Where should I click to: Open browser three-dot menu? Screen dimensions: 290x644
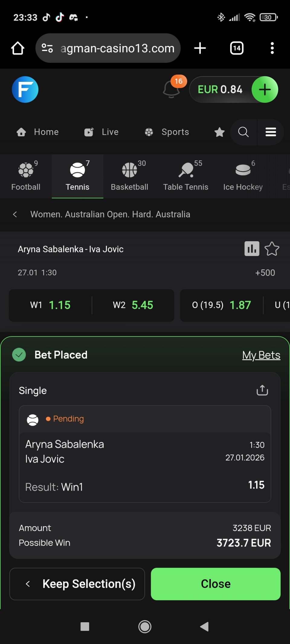click(272, 48)
